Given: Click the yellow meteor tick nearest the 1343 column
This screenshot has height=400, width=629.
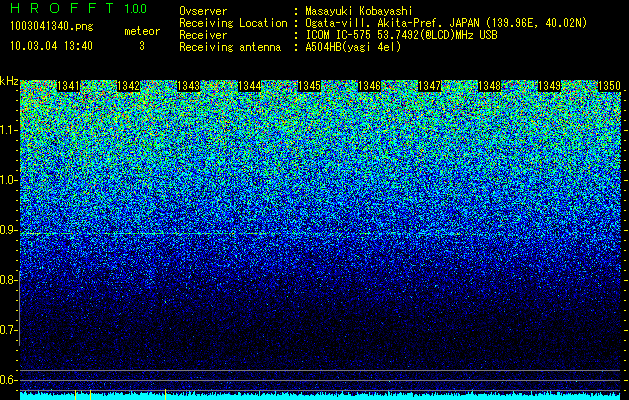Looking at the screenshot, I should pyautogui.click(x=166, y=394).
